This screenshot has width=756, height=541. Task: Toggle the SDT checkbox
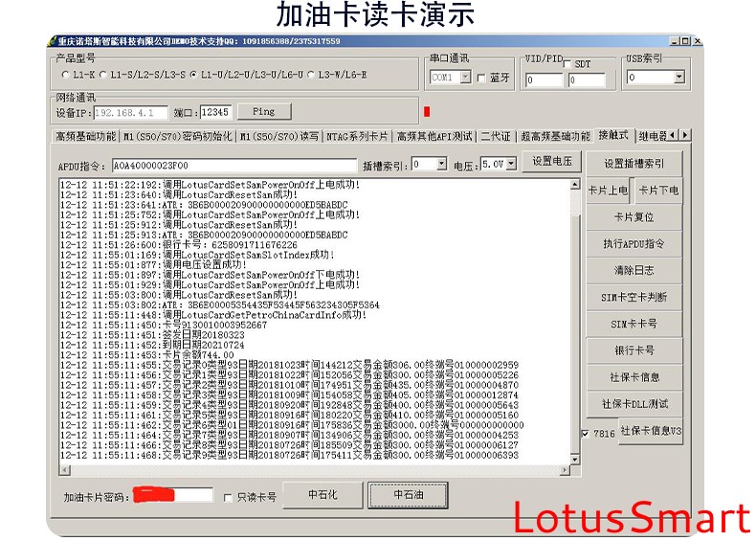567,64
